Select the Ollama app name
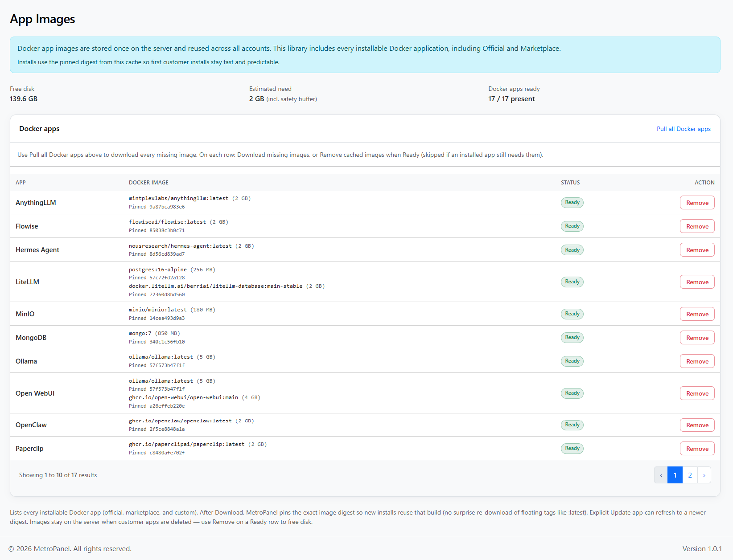 click(26, 361)
